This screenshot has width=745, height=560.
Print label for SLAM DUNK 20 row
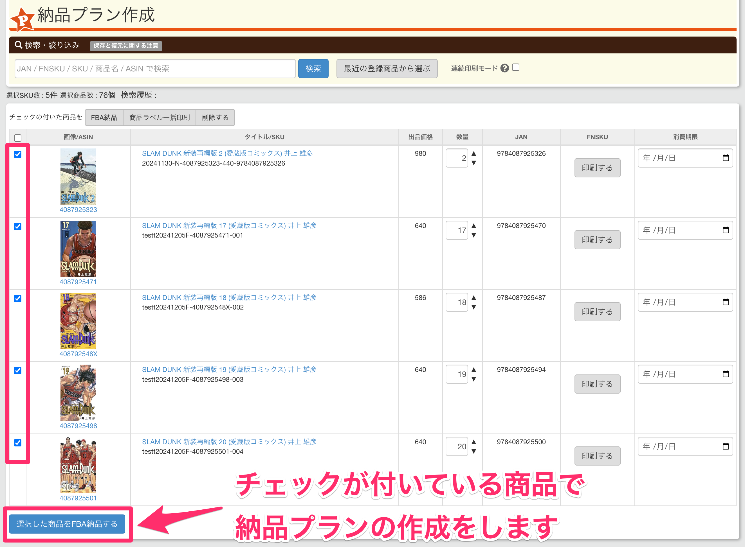[x=597, y=456]
